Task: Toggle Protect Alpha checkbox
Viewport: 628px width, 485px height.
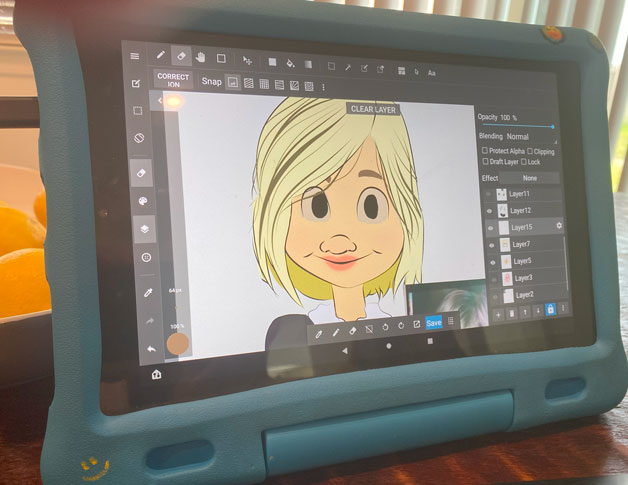Action: 485,150
